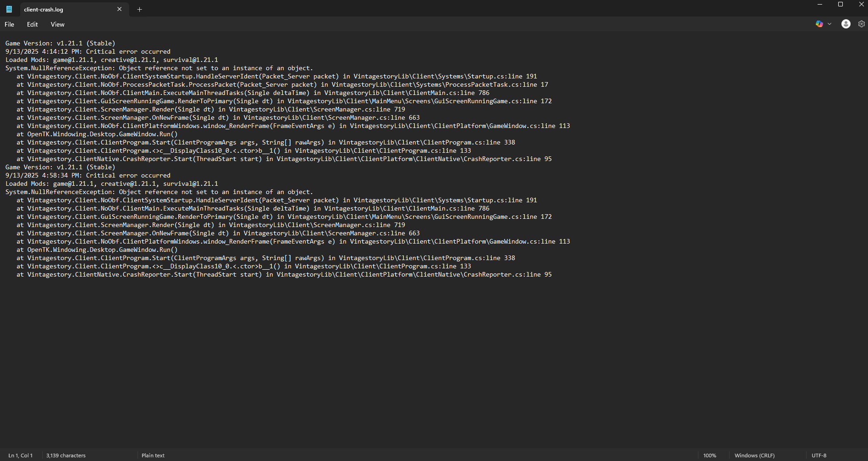Open the Copilot icon menu

819,24
